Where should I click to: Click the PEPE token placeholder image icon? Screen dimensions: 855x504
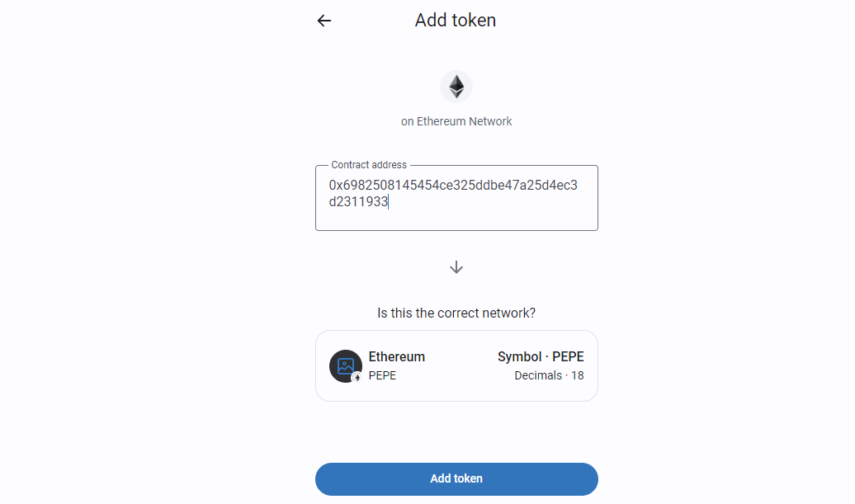click(346, 366)
